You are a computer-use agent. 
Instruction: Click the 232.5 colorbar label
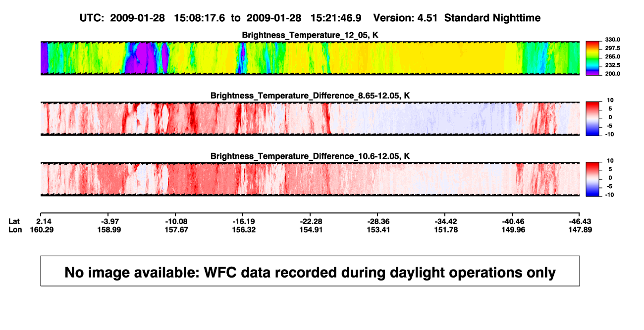[612, 65]
